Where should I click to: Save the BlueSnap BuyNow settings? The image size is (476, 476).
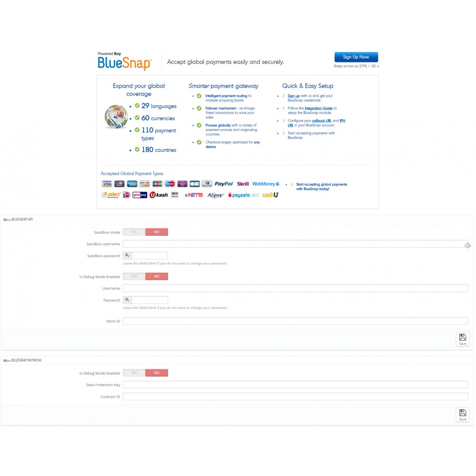(463, 415)
